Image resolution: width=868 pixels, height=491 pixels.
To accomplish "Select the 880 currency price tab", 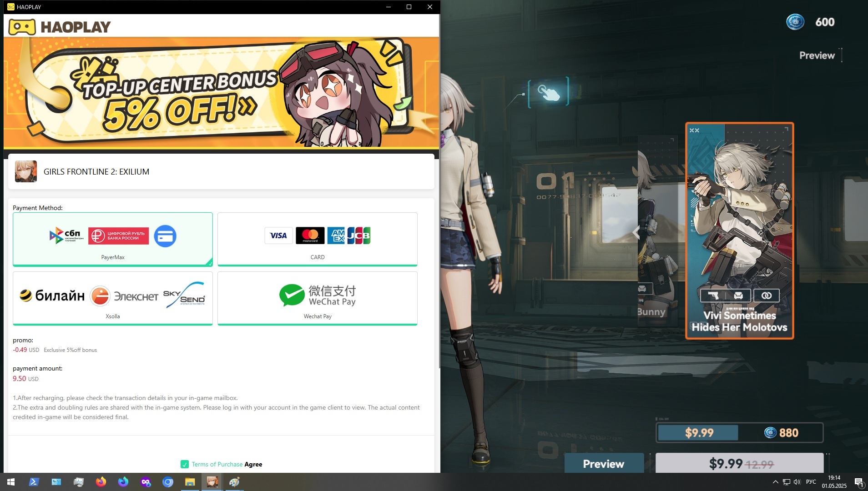I will [781, 433].
